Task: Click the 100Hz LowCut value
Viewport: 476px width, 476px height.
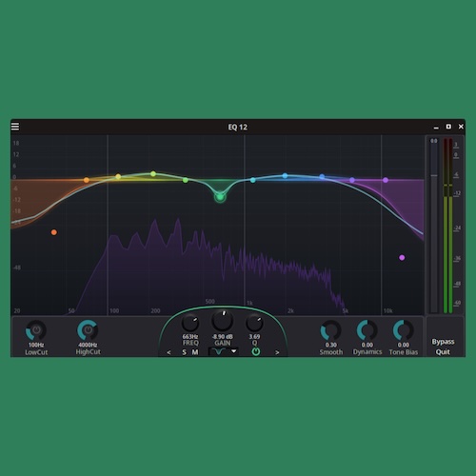Action: coord(36,345)
